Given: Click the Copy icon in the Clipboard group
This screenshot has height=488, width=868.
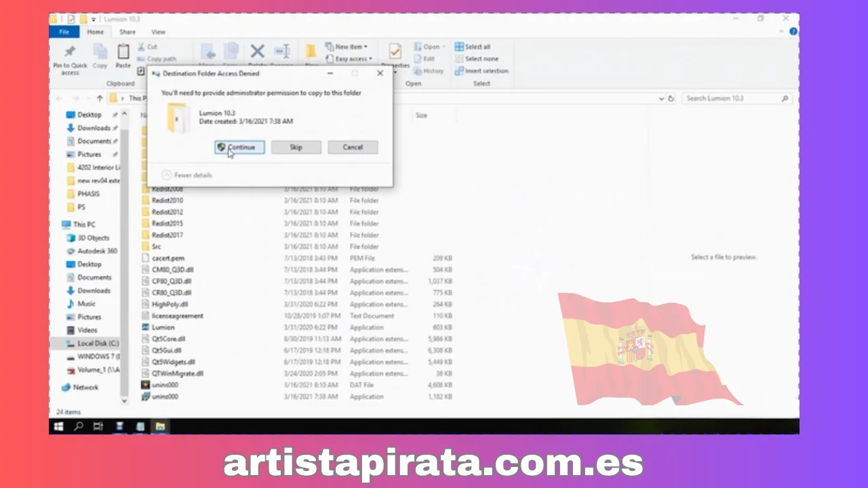Looking at the screenshot, I should click(100, 52).
